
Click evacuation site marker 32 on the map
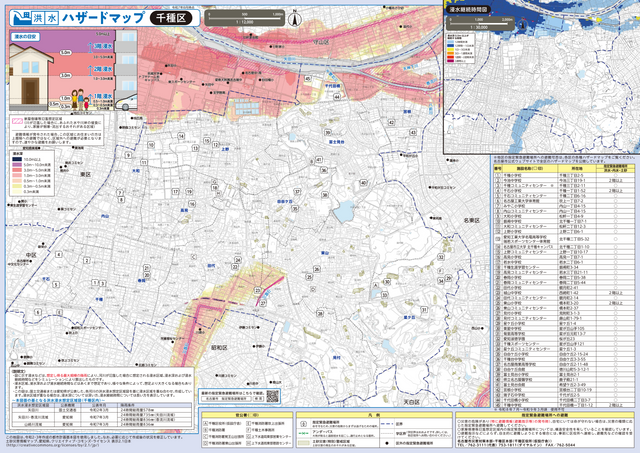tap(440, 257)
